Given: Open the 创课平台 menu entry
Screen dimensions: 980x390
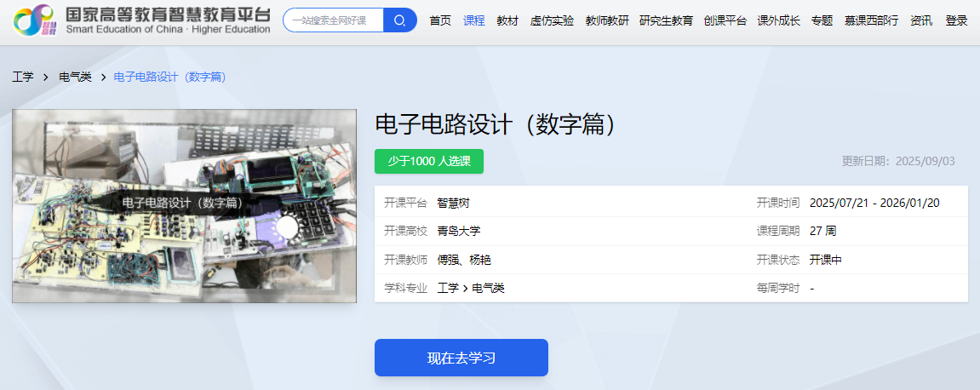Looking at the screenshot, I should coord(725,20).
